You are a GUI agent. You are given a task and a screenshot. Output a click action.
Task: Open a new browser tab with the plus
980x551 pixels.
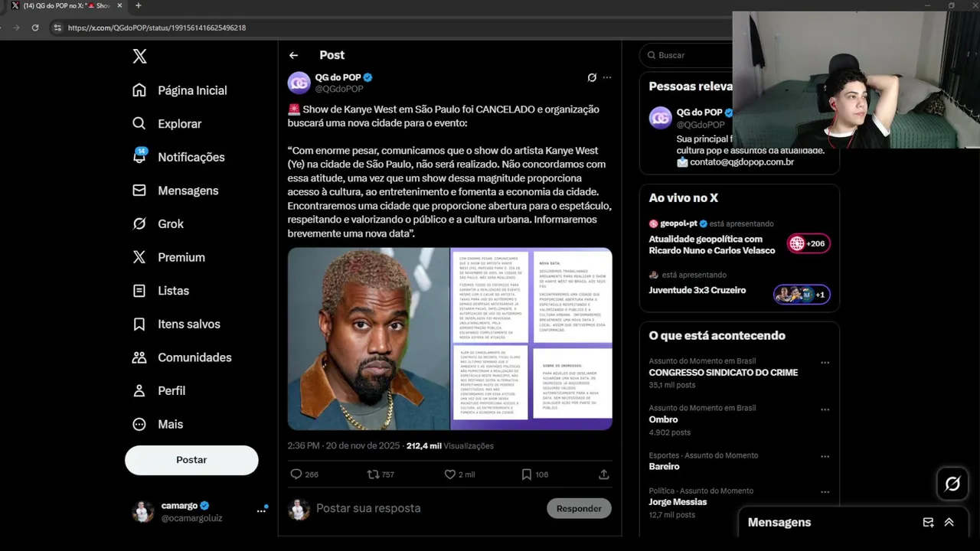(138, 5)
